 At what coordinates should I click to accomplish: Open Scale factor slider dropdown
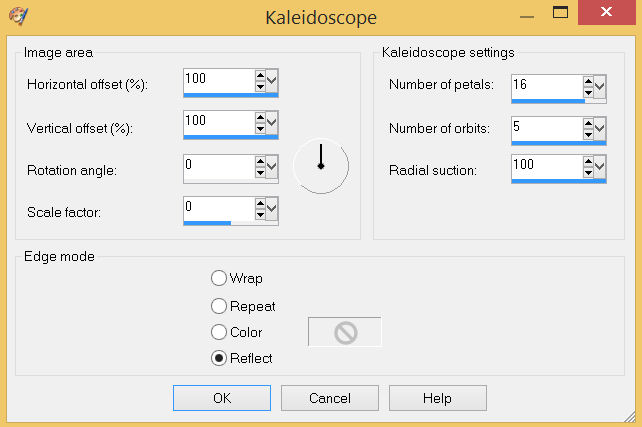coord(272,209)
